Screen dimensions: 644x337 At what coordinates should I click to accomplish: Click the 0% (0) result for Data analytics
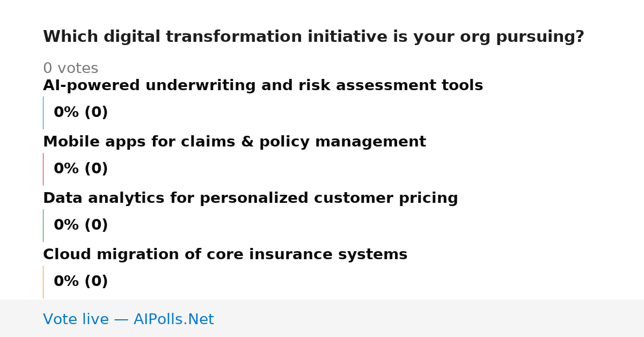80,225
